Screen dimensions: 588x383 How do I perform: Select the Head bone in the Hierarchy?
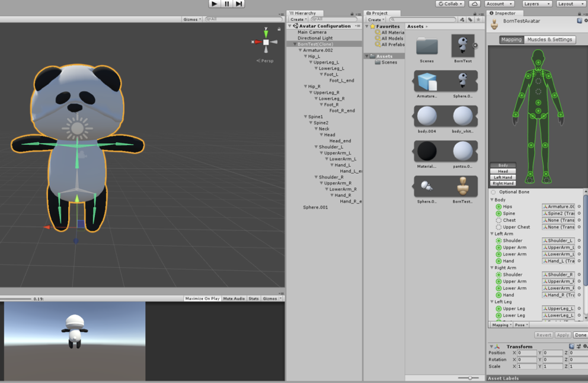[x=330, y=135]
